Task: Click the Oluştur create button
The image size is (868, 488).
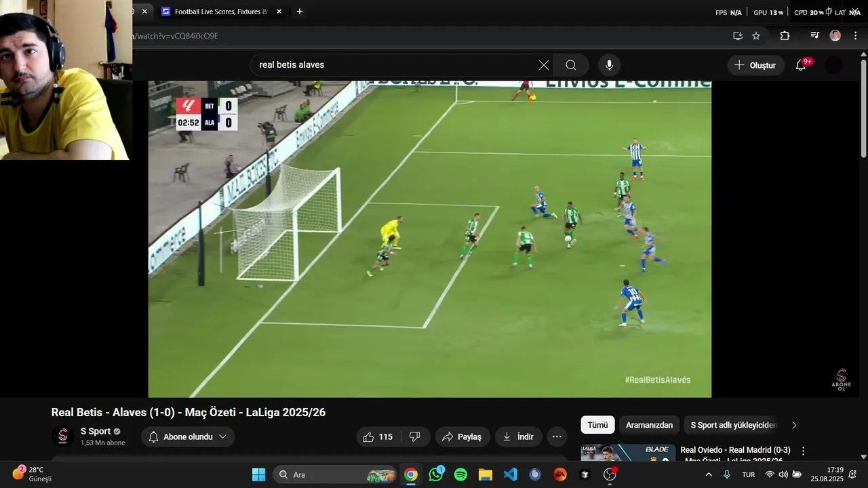Action: (756, 65)
